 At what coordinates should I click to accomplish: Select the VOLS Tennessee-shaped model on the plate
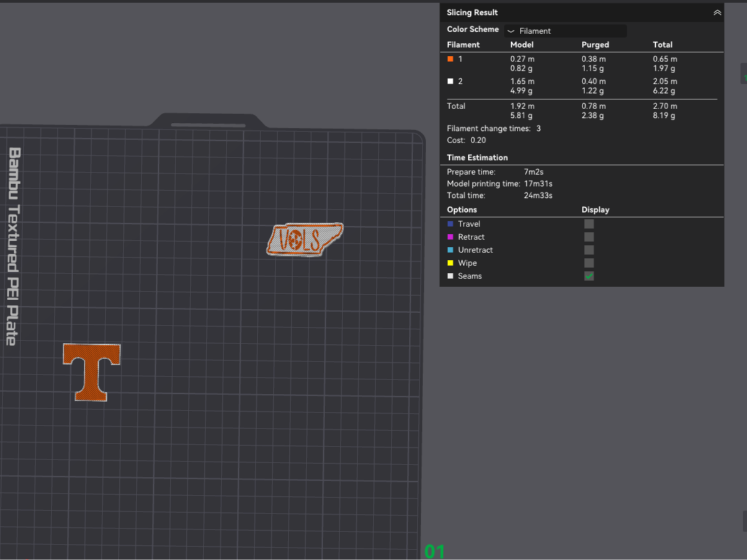coord(304,239)
